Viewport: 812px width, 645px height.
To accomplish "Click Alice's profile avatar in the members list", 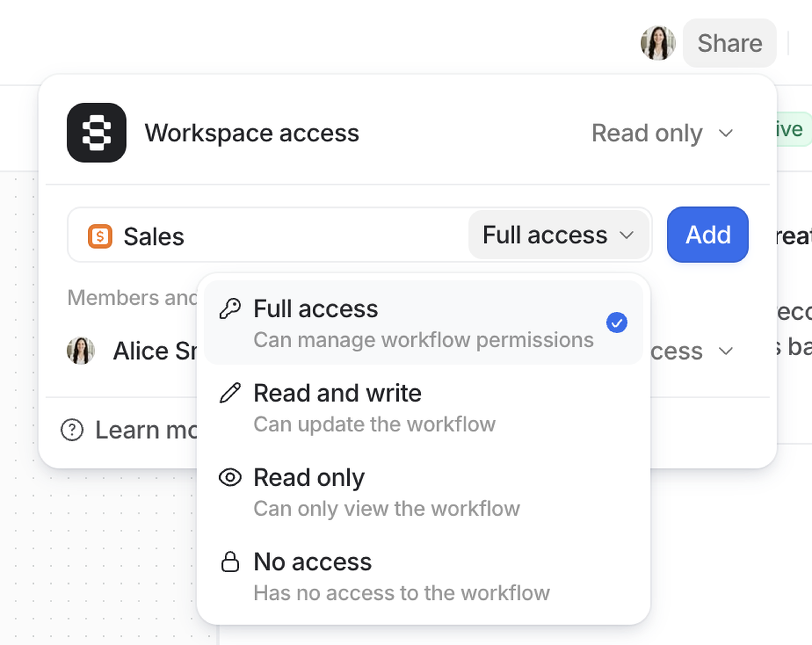I will click(81, 350).
